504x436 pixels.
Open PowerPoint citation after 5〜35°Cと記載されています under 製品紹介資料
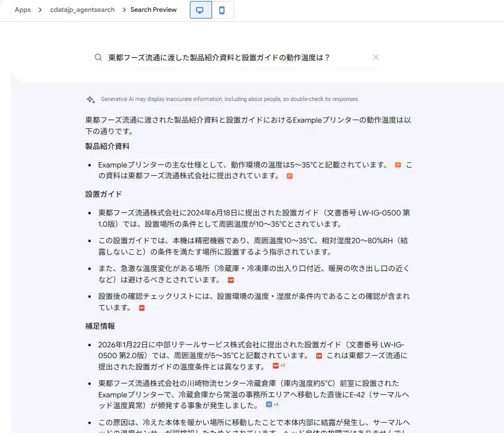point(398,165)
